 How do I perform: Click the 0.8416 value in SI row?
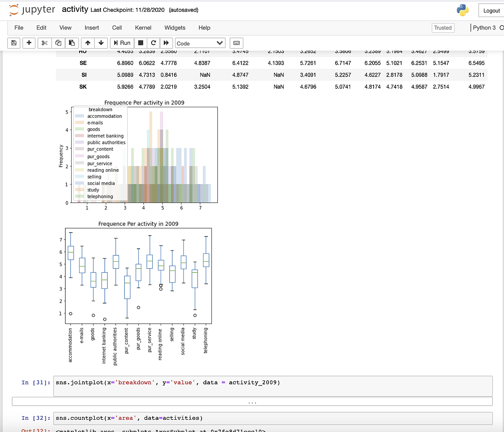pos(169,75)
